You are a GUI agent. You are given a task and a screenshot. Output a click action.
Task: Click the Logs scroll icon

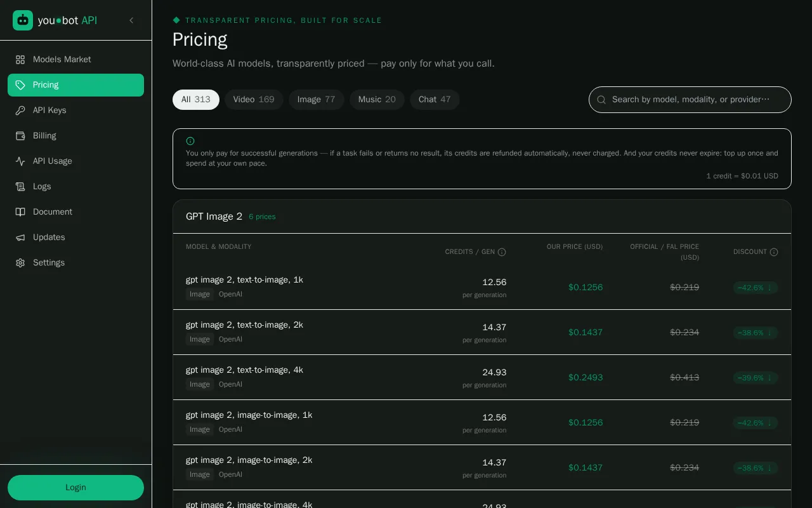click(20, 186)
